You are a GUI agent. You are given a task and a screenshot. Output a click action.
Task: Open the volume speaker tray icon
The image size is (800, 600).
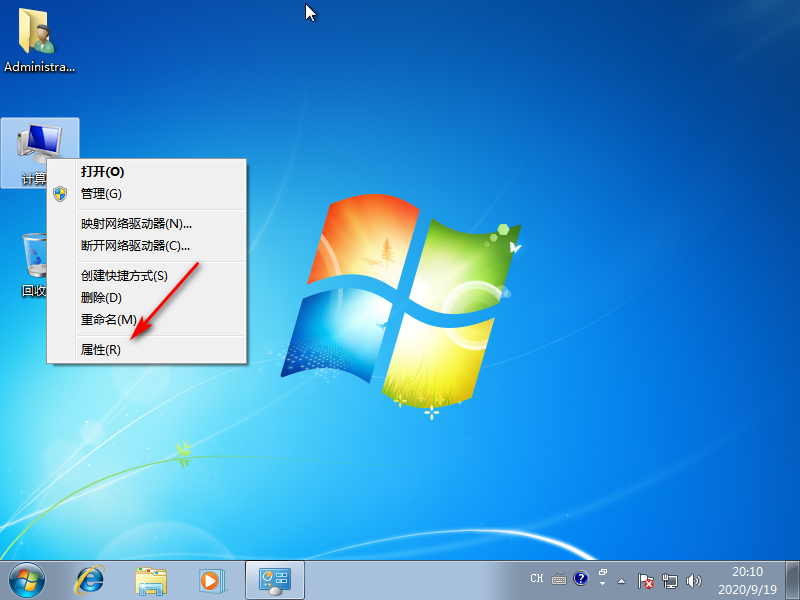pyautogui.click(x=695, y=580)
